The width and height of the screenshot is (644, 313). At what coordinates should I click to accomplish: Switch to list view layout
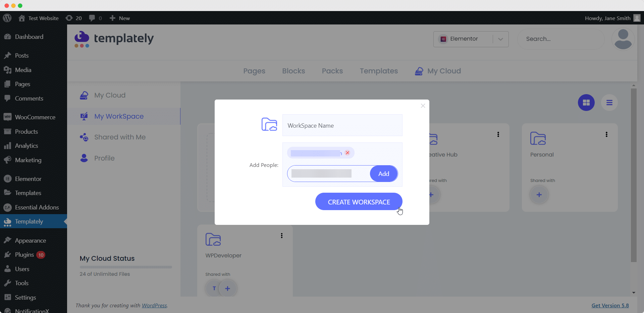(609, 102)
